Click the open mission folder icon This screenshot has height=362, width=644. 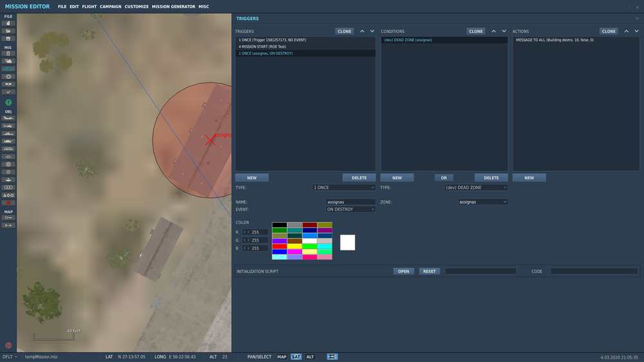click(8, 31)
